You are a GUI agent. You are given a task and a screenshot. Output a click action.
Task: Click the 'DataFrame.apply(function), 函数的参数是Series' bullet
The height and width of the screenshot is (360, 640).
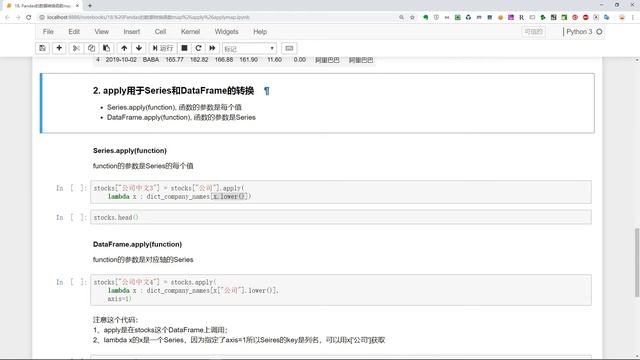181,118
